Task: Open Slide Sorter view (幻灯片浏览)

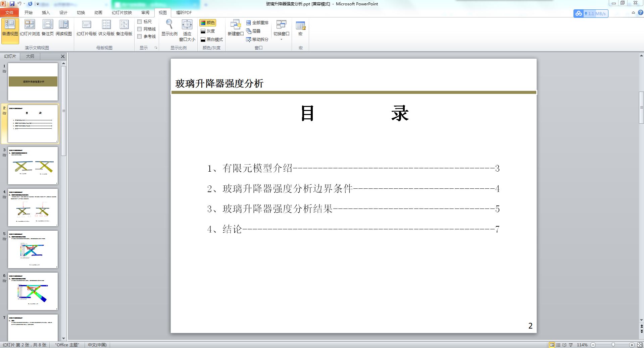Action: pyautogui.click(x=30, y=28)
